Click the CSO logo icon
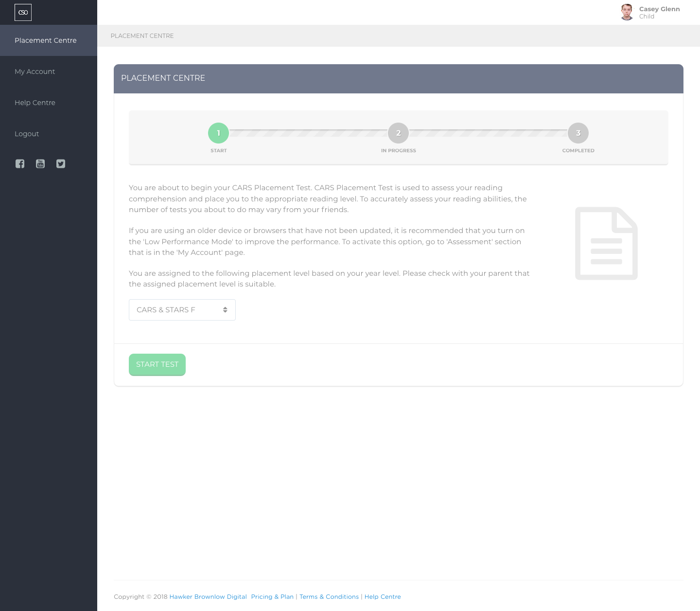The width and height of the screenshot is (700, 611). (x=23, y=12)
